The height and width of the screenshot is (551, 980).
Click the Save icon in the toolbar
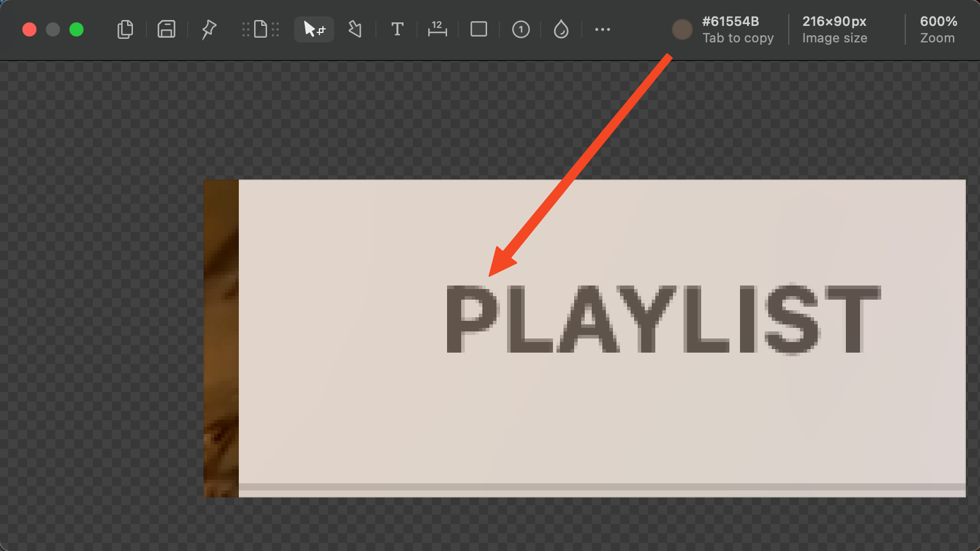click(166, 29)
